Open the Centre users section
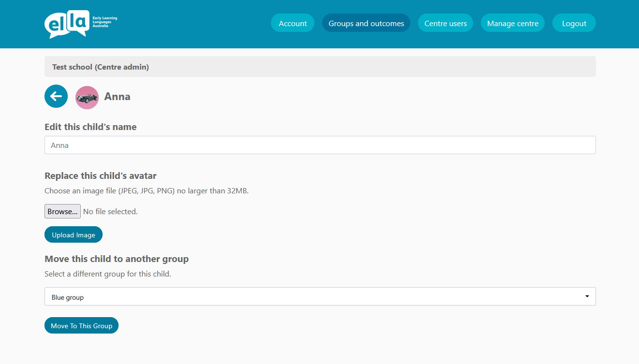The height and width of the screenshot is (364, 639). (x=446, y=23)
